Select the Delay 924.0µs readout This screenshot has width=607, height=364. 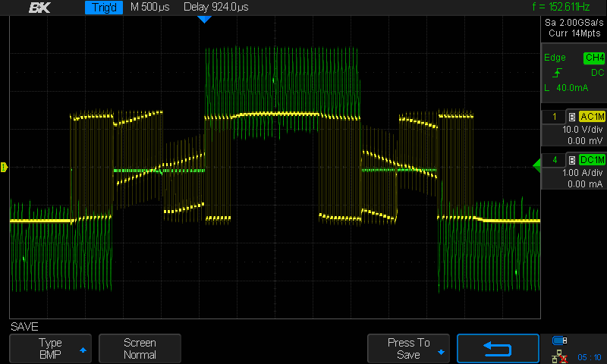(x=216, y=7)
